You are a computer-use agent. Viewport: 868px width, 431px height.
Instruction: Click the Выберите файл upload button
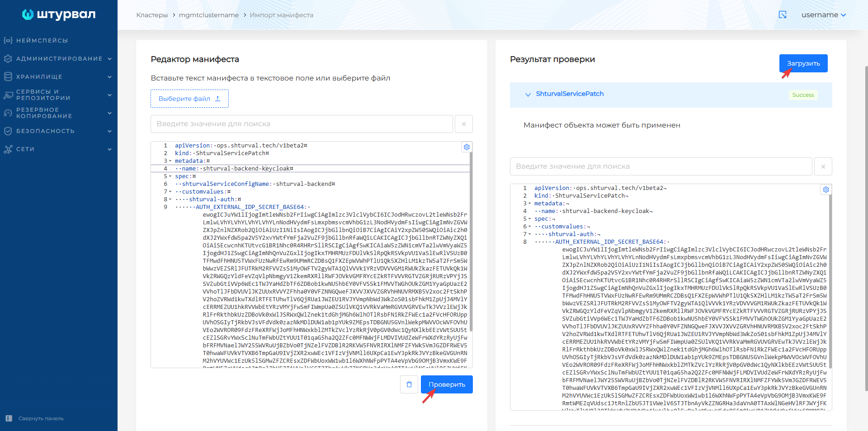(x=189, y=99)
